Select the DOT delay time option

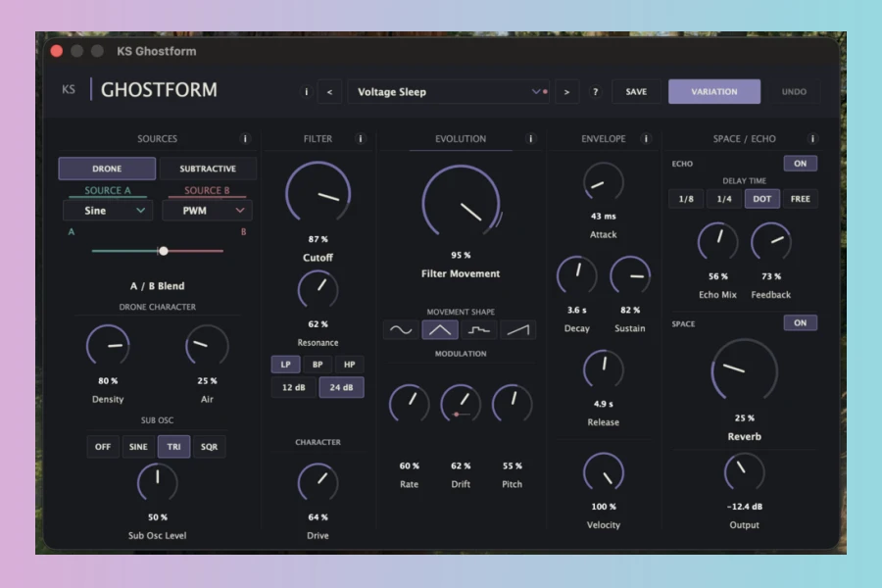click(x=762, y=199)
